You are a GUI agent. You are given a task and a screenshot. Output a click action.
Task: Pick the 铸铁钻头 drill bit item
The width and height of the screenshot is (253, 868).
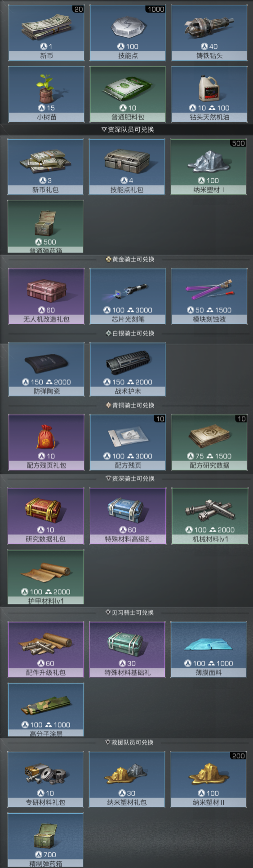point(209,33)
